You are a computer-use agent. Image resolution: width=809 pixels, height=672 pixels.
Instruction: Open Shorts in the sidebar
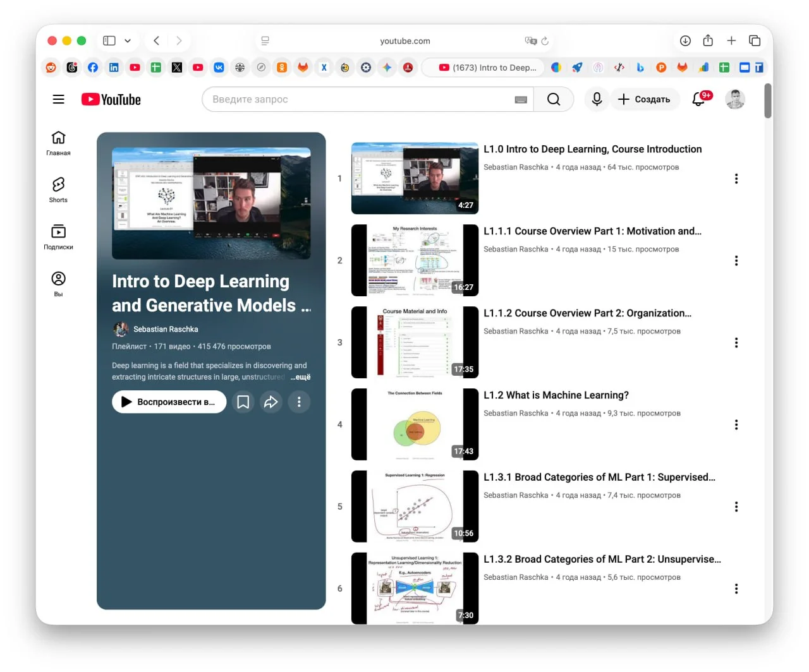(x=58, y=189)
